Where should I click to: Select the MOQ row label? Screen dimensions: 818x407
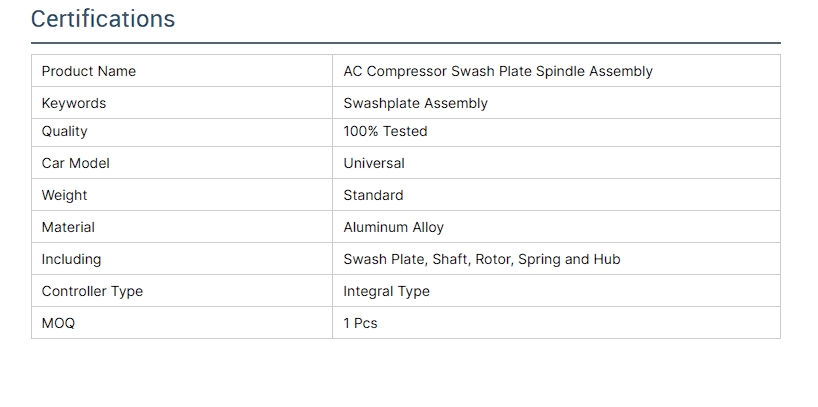58,323
